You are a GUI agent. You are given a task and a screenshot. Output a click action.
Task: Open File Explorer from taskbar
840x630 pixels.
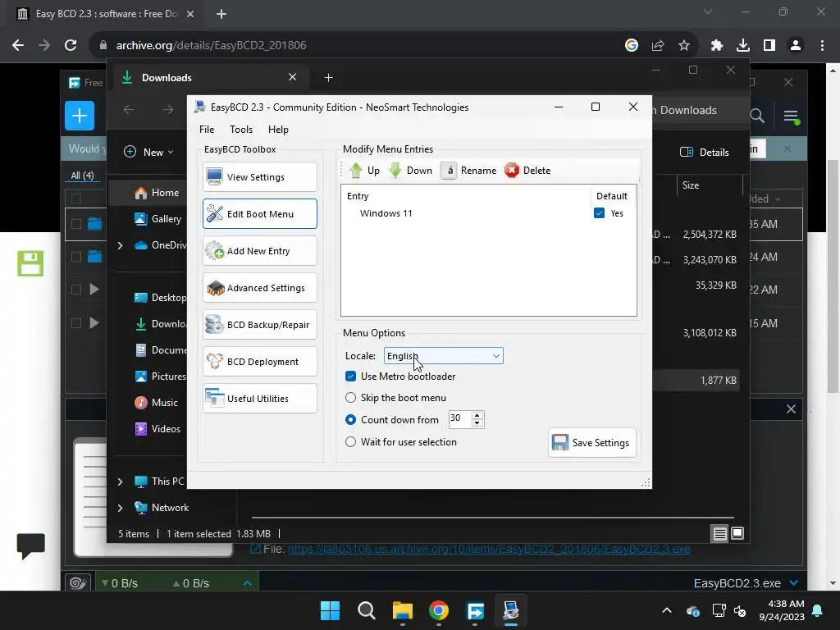click(402, 610)
